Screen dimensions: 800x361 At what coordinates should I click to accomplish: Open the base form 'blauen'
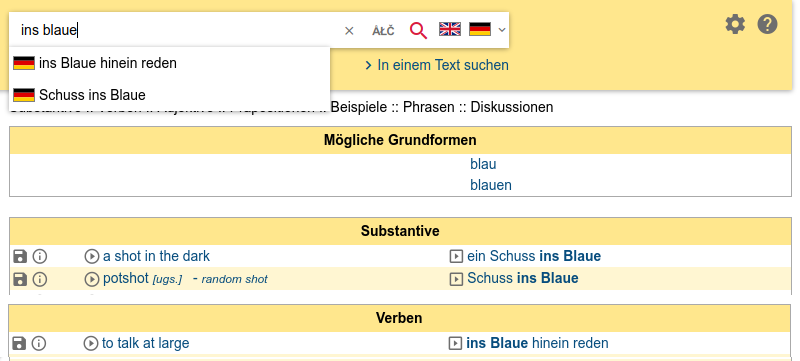(491, 185)
